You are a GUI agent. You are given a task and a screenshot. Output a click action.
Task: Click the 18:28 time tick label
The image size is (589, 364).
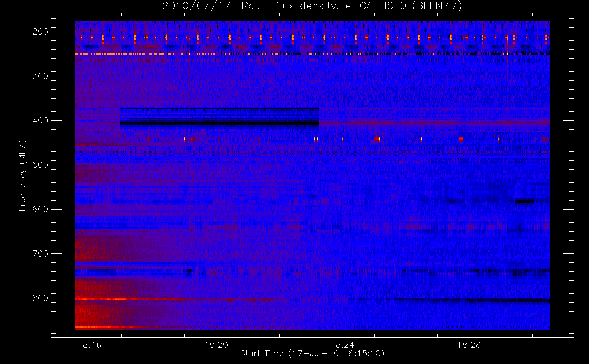(x=469, y=345)
